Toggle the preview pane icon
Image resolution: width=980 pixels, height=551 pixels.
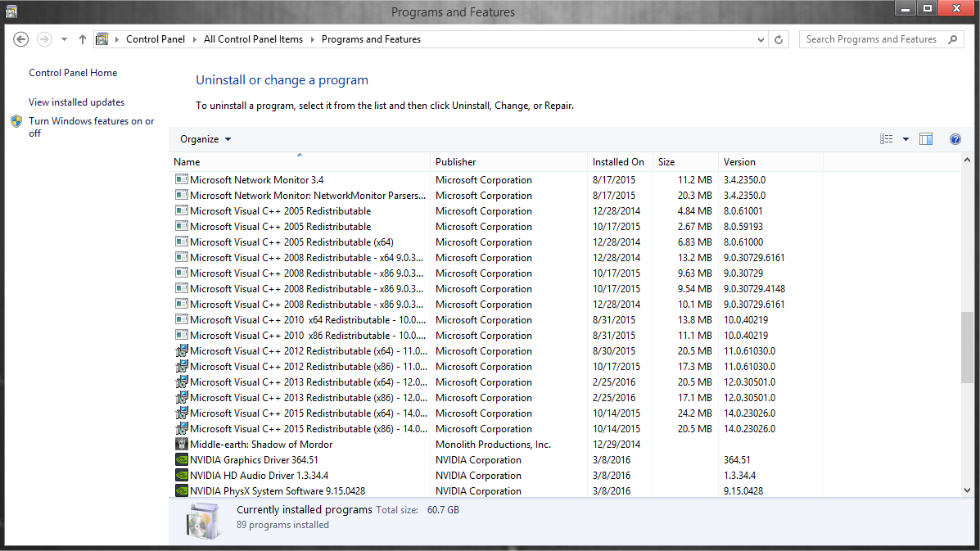926,139
